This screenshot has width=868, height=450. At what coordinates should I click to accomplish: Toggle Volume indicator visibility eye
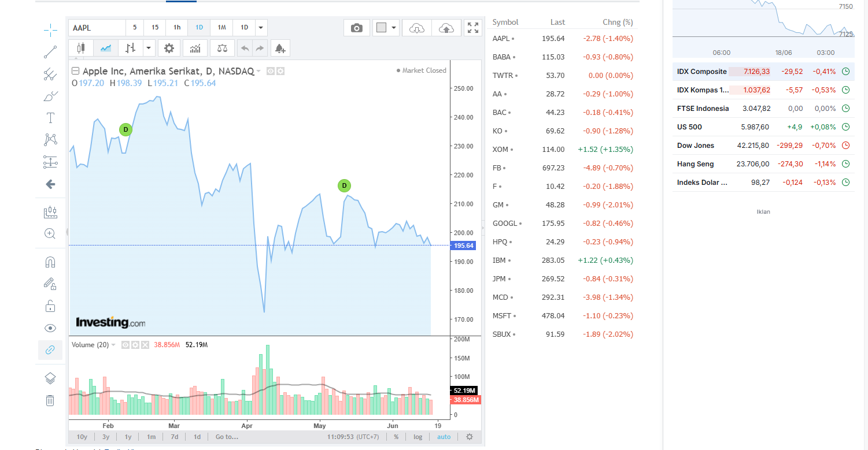(125, 345)
